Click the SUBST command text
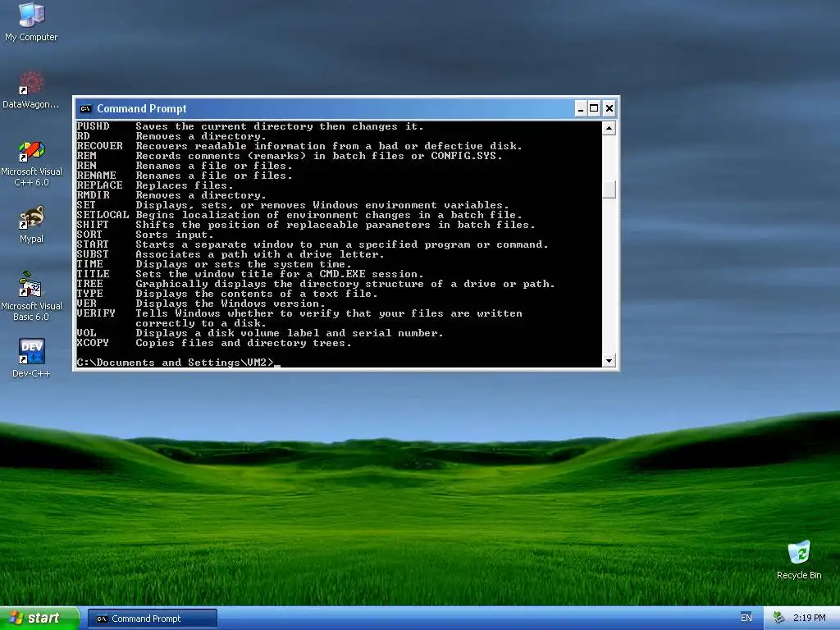Viewport: 840px width, 630px height. [93, 254]
